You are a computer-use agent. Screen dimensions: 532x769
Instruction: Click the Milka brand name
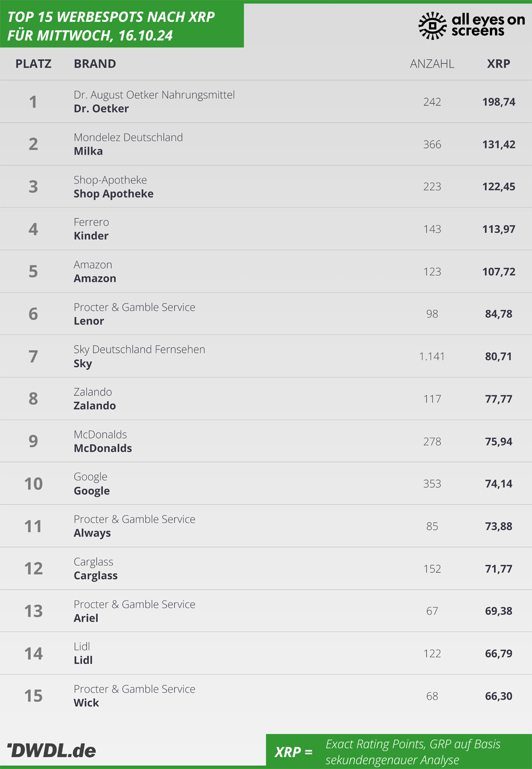point(88,151)
